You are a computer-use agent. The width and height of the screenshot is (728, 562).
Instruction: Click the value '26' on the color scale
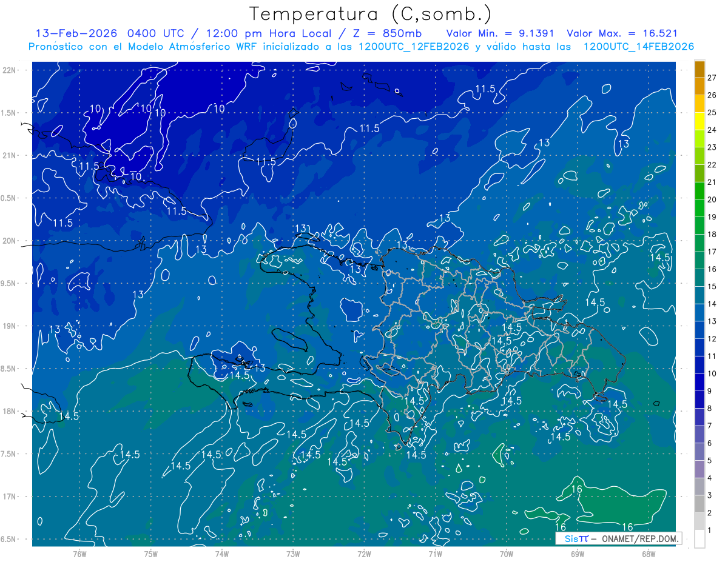coord(712,95)
